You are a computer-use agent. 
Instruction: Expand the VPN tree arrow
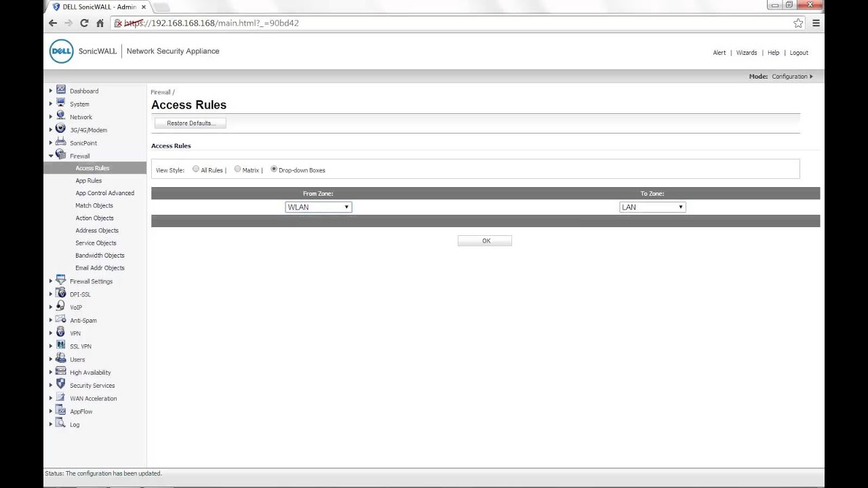click(50, 333)
